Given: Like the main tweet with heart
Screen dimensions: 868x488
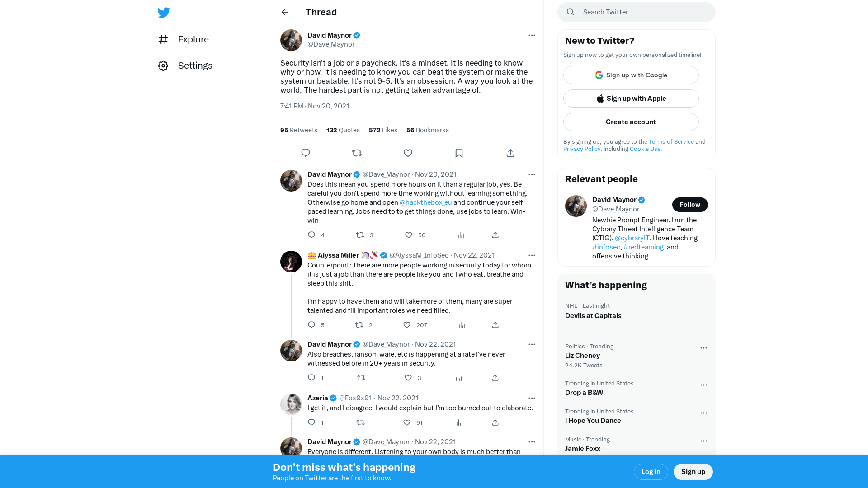Looking at the screenshot, I should point(408,153).
